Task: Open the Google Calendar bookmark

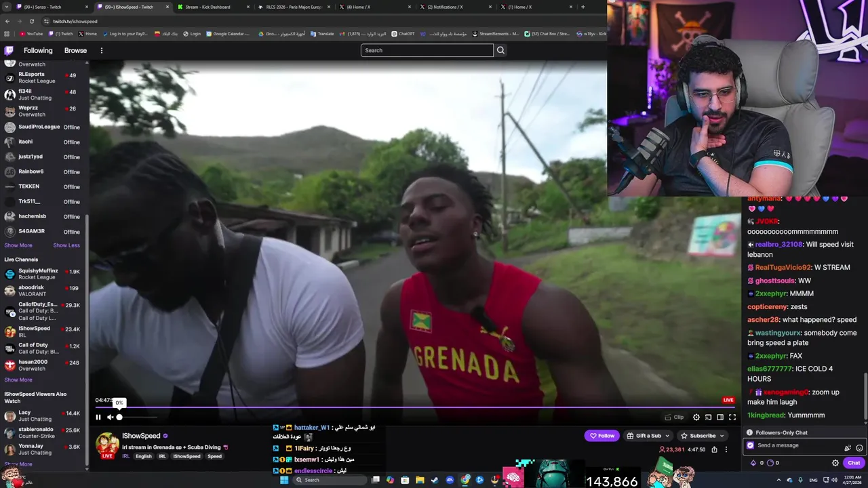Action: tap(229, 33)
